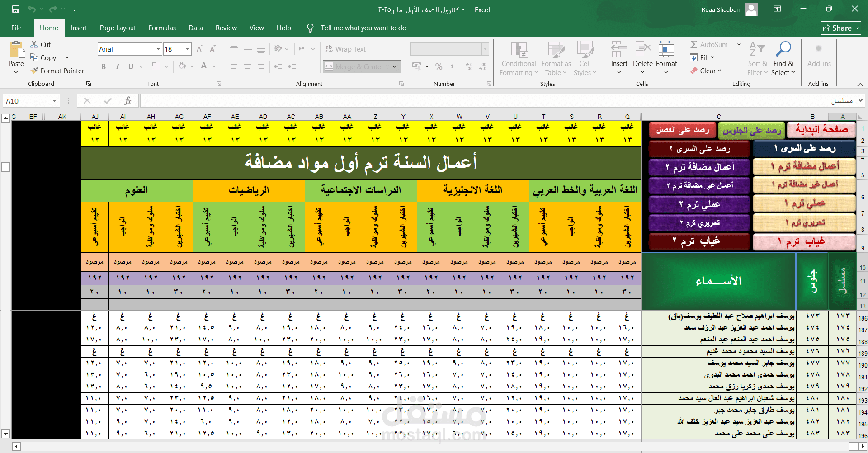This screenshot has height=453, width=868.
Task: Click the Tell me what you want search box
Action: point(363,28)
